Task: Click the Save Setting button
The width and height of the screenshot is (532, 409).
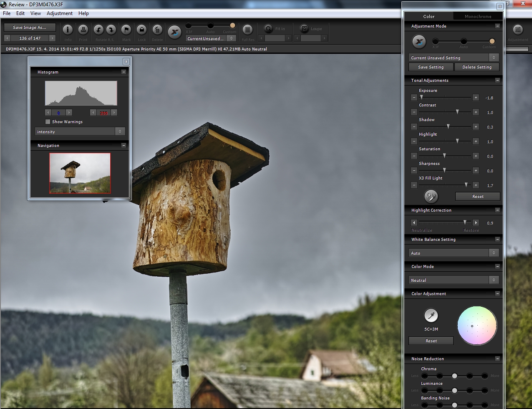Action: [x=431, y=67]
